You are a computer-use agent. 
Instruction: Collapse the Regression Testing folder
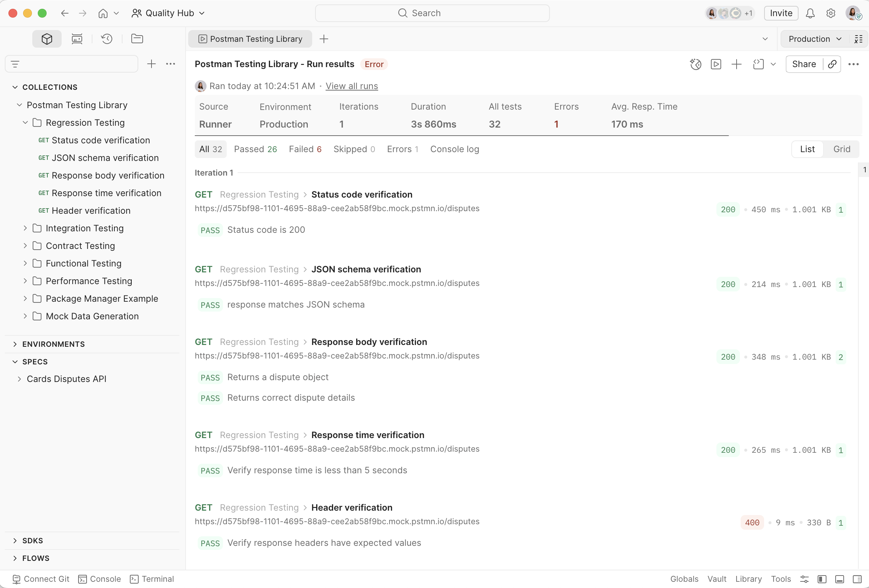[x=25, y=122]
